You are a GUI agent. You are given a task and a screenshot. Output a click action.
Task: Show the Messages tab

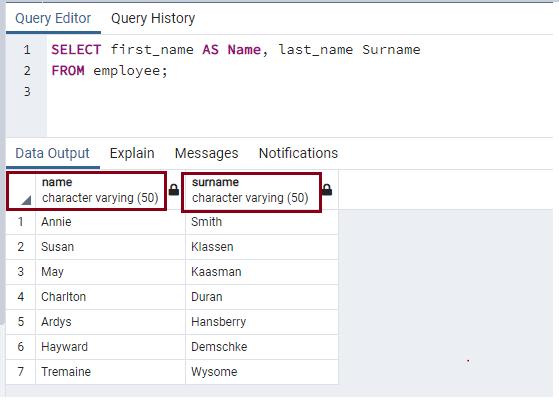(x=206, y=153)
